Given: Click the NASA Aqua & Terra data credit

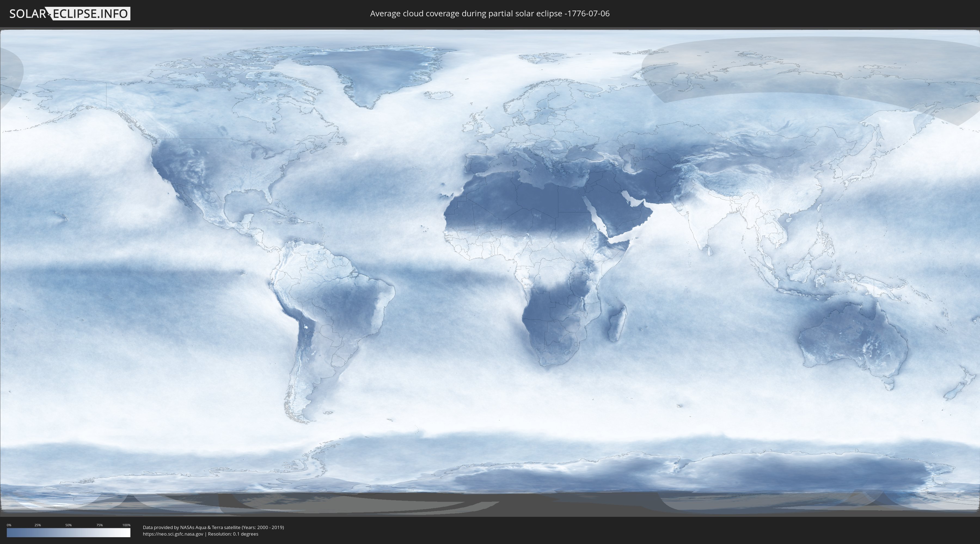Looking at the screenshot, I should (213, 527).
